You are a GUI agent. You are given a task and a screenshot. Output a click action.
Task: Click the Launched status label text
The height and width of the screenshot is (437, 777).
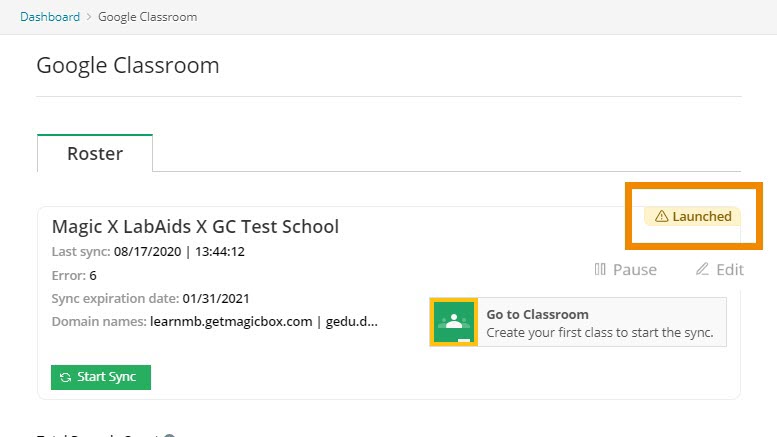701,217
